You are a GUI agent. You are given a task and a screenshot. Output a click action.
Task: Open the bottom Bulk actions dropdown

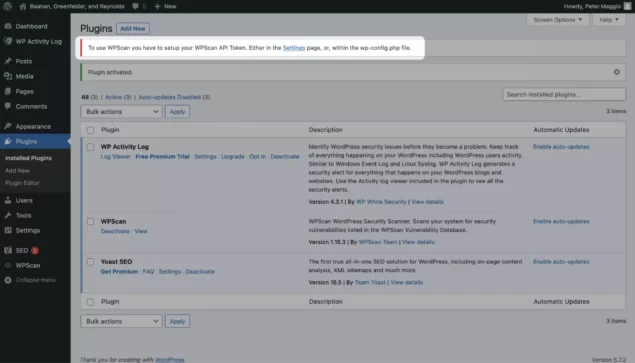(121, 321)
